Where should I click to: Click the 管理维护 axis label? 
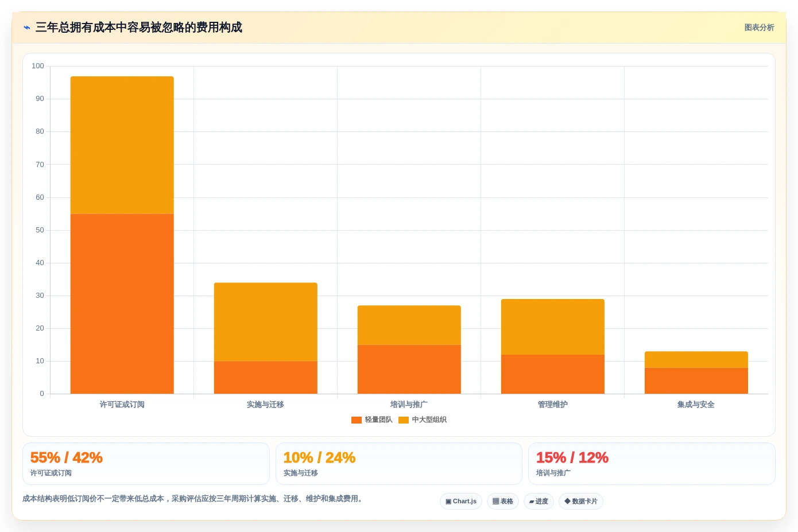553,405
